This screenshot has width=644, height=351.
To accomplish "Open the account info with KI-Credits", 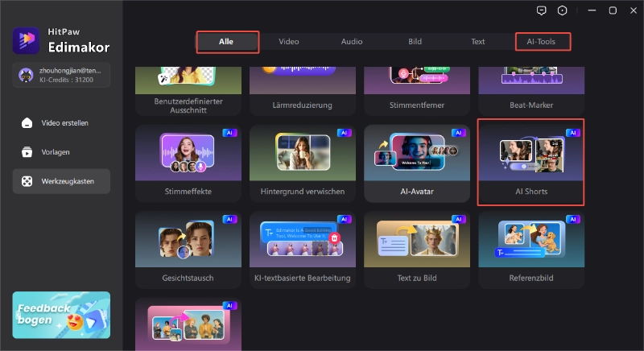I will pyautogui.click(x=61, y=75).
